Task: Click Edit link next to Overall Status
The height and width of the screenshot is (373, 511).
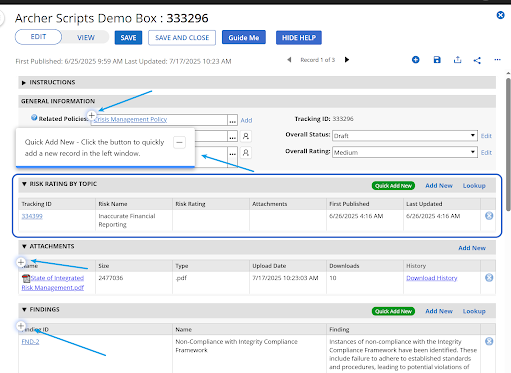Action: click(486, 136)
